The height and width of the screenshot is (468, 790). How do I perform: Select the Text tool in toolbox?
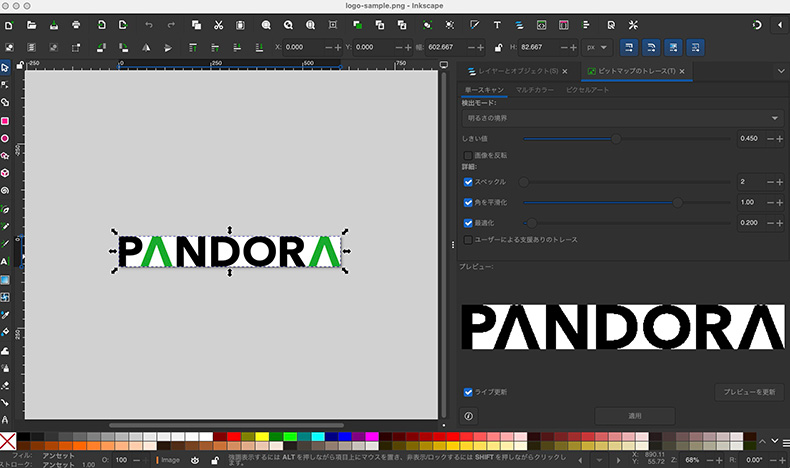click(5, 261)
